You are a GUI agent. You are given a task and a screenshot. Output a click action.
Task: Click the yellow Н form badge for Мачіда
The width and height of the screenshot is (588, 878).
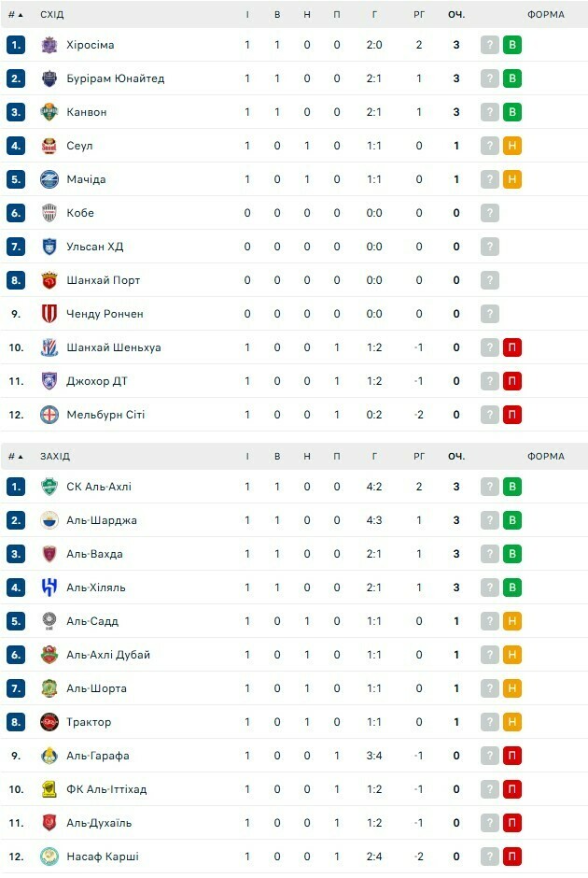pos(511,179)
